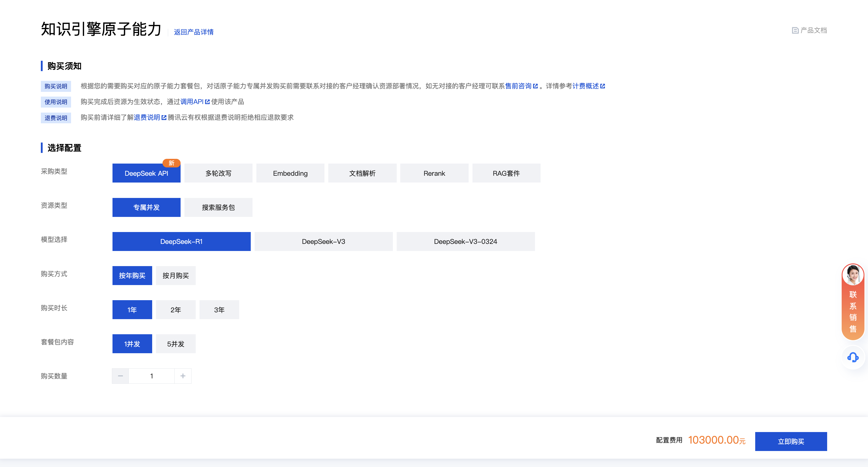Choose 按月购买 purchase method
Image resolution: width=868 pixels, height=467 pixels.
pyautogui.click(x=176, y=276)
